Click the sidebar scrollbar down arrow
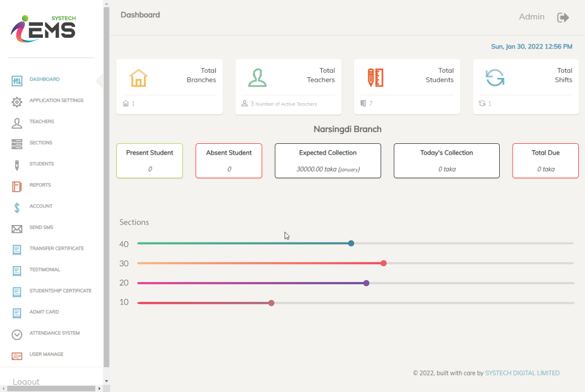Viewport: 585px width, 392px height. (x=106, y=382)
